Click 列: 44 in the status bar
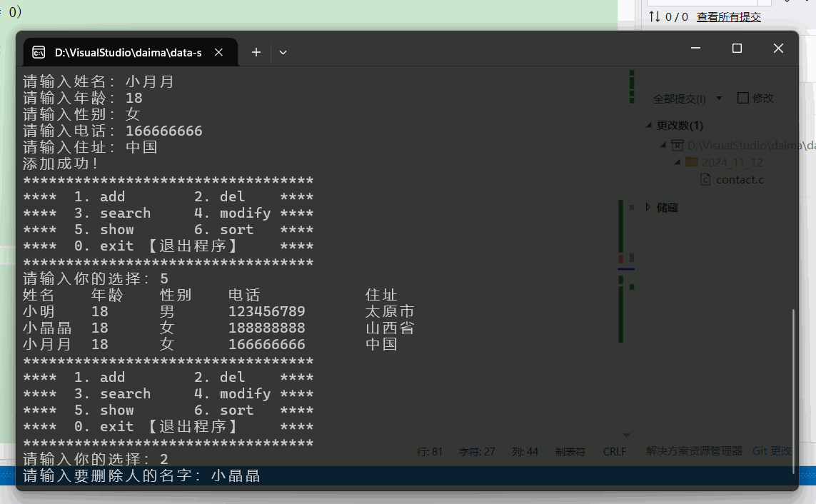Viewport: 816px width, 504px height. (x=525, y=451)
